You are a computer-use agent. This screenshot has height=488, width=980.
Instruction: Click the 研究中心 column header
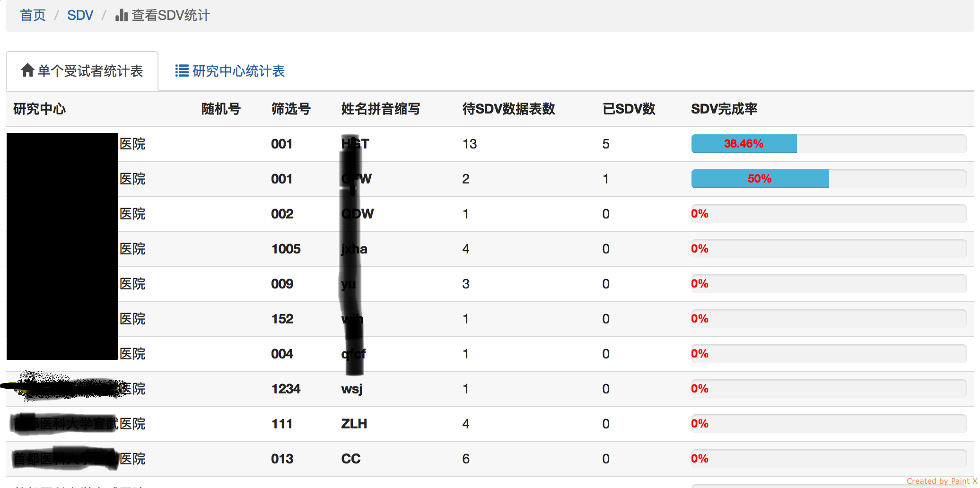click(x=39, y=109)
